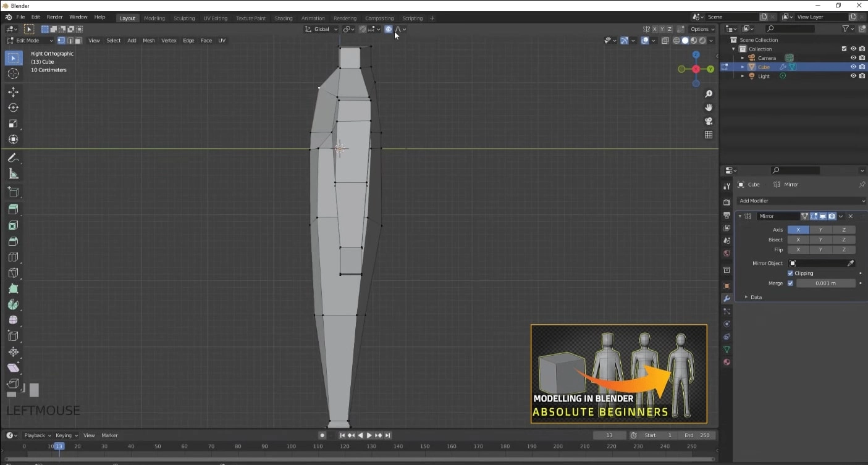The height and width of the screenshot is (465, 868).
Task: Enable proportional editing in the header
Action: pyautogui.click(x=388, y=29)
